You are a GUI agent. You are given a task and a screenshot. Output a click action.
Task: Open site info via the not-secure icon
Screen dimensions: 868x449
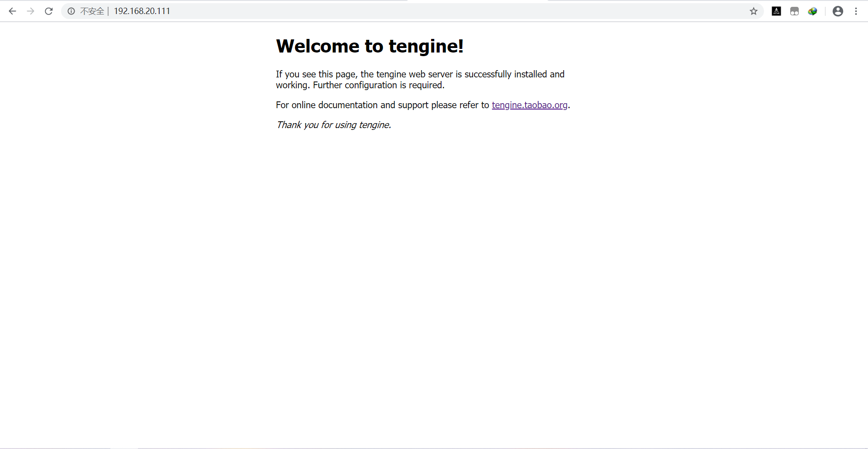[x=71, y=11]
